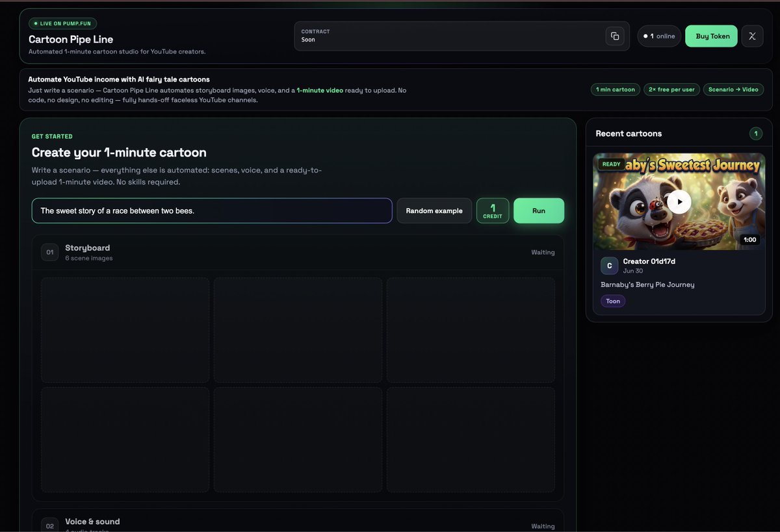780x532 pixels.
Task: Click the 1-minute video highlighted text
Action: pyautogui.click(x=320, y=90)
